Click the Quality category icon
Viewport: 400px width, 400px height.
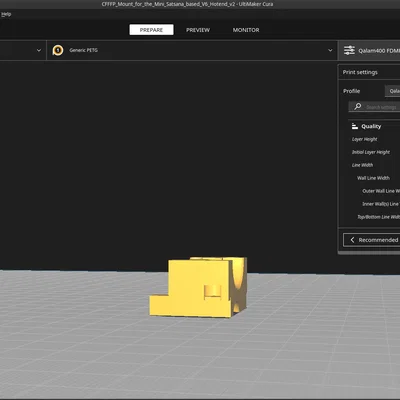(355, 126)
